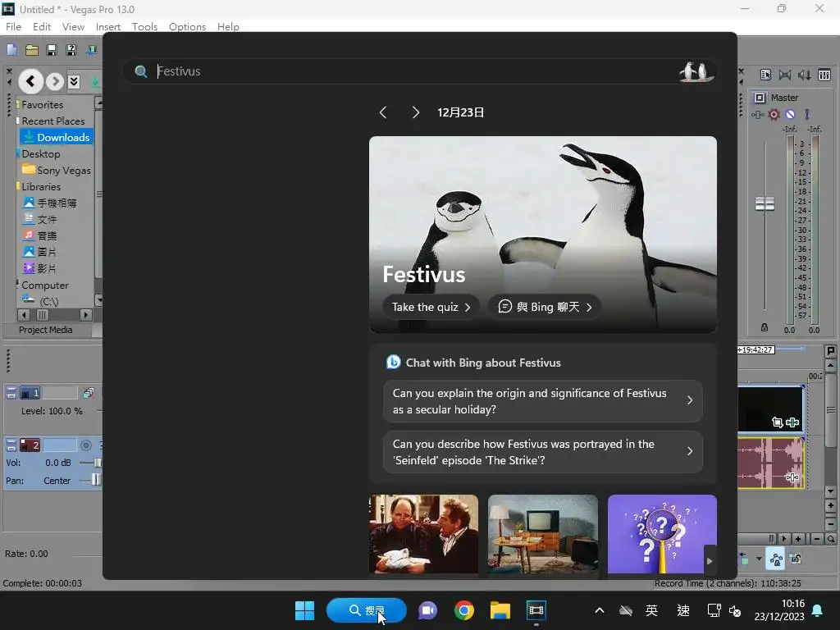This screenshot has height=630, width=840.
Task: Ask Bing about Festivus origin and significance
Action: pyautogui.click(x=543, y=401)
